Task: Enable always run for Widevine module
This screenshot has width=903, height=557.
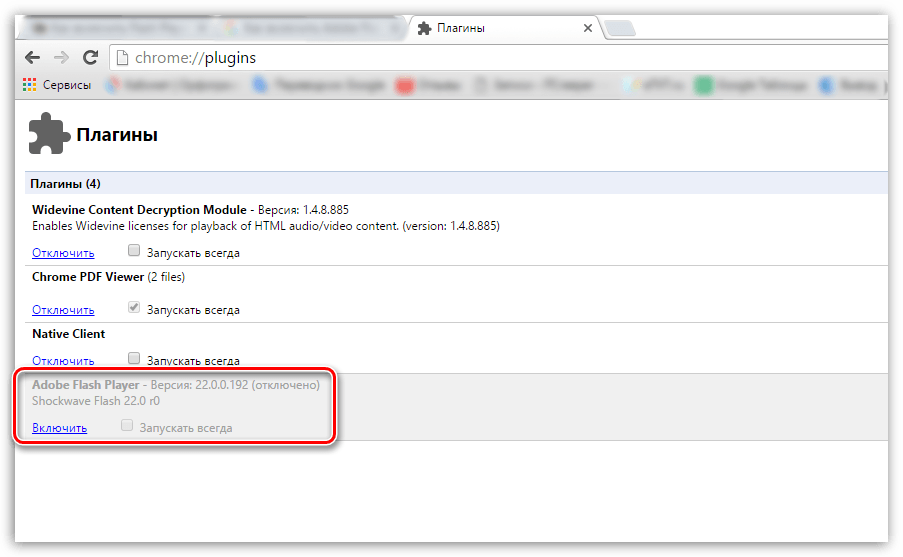Action: 134,252
